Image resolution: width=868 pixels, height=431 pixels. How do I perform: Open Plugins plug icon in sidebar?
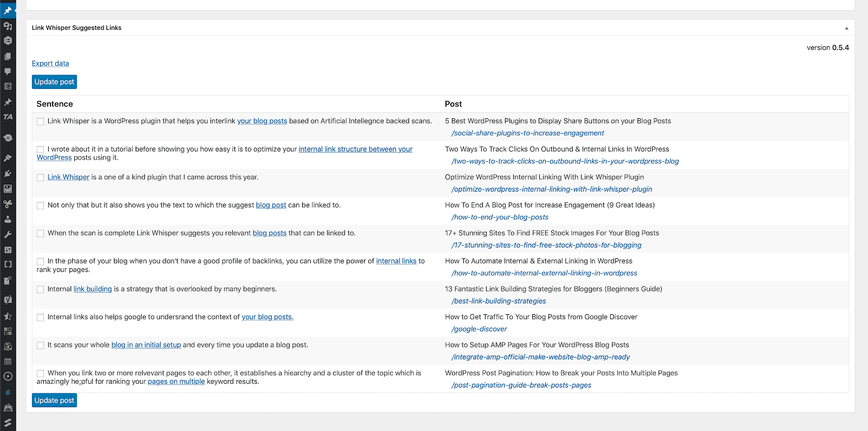8,174
